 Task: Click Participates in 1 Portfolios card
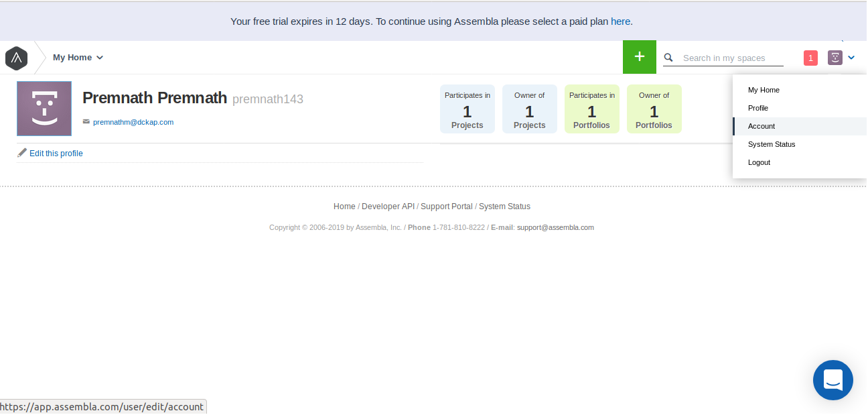point(592,109)
